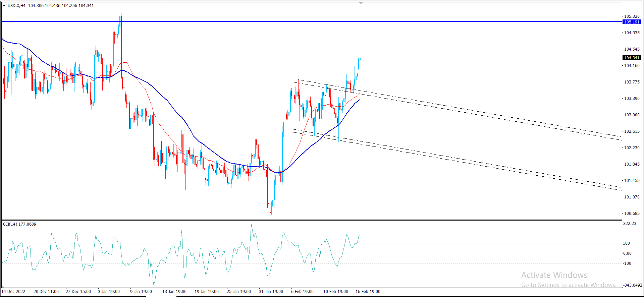Image resolution: width=644 pixels, height=297 pixels.
Task: Click the 100.685 price scale label
Action: [632, 214]
